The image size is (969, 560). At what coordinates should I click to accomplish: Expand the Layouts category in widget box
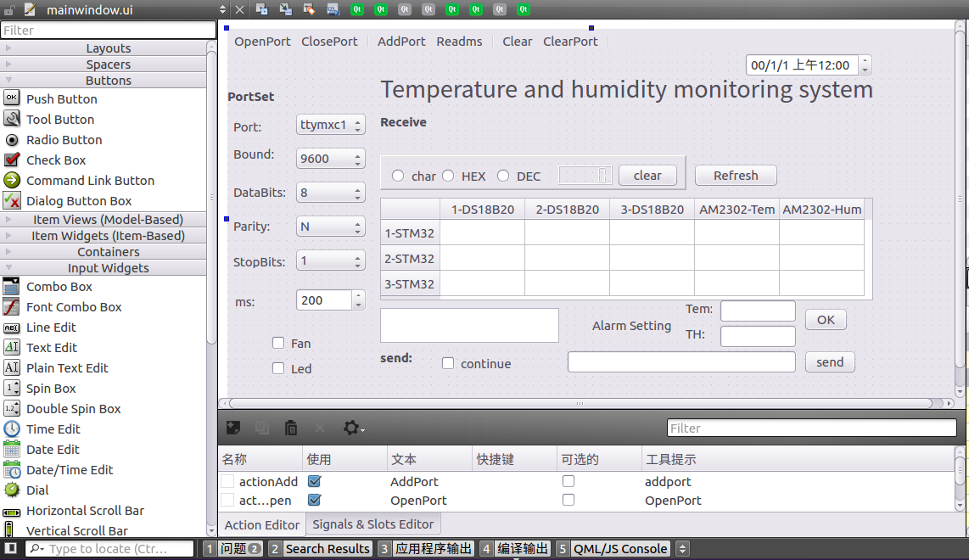108,48
